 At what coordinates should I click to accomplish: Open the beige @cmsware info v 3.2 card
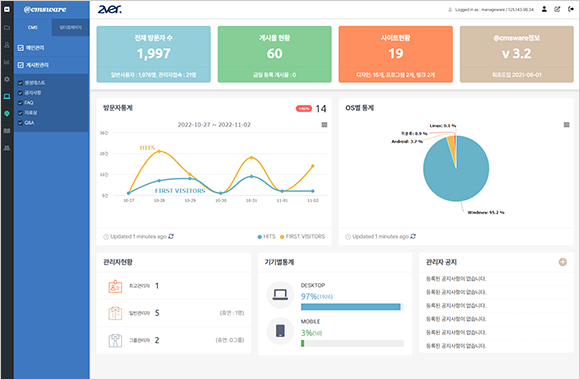(516, 54)
